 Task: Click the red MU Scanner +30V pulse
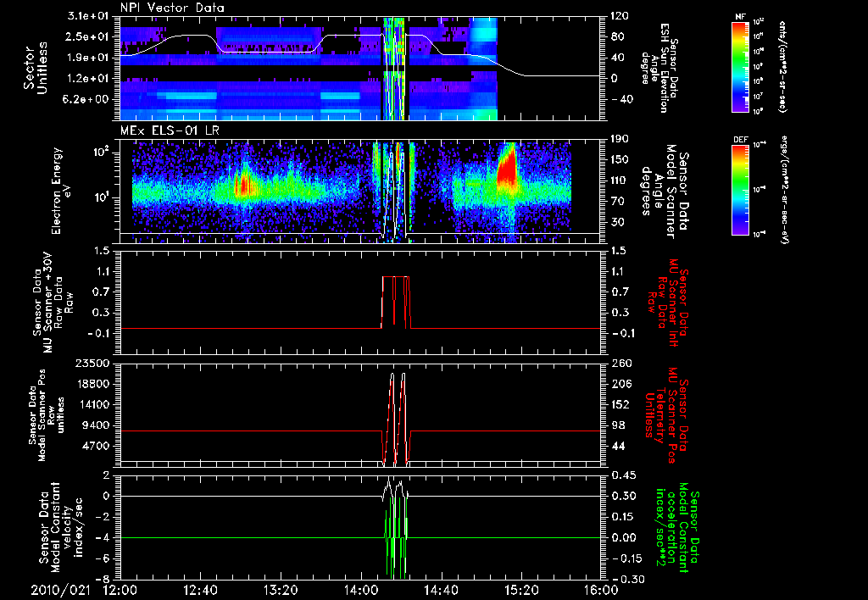point(396,302)
